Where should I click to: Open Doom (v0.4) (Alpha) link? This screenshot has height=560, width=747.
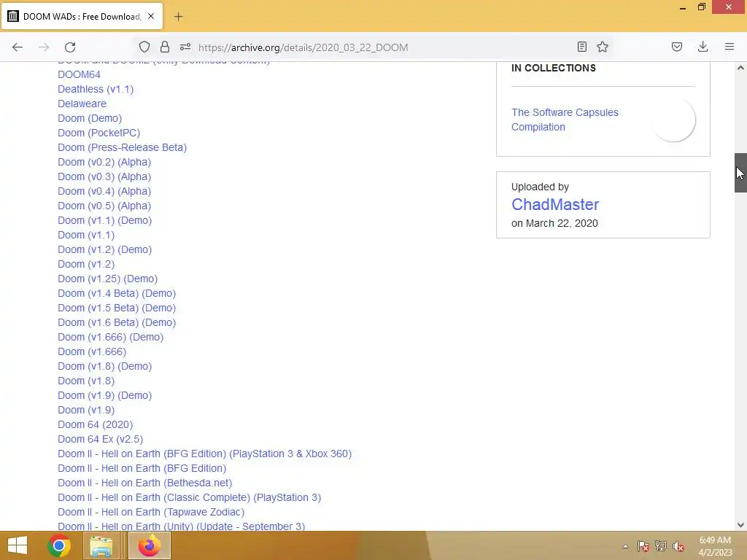[104, 191]
